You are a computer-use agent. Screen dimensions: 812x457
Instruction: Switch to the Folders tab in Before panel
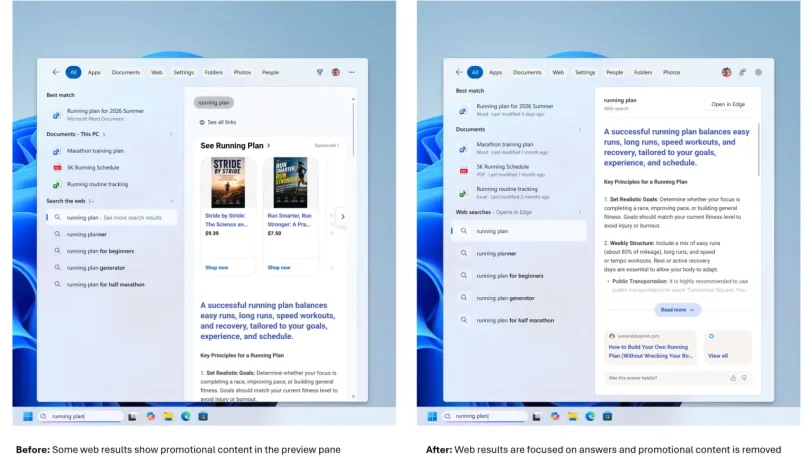(x=213, y=73)
